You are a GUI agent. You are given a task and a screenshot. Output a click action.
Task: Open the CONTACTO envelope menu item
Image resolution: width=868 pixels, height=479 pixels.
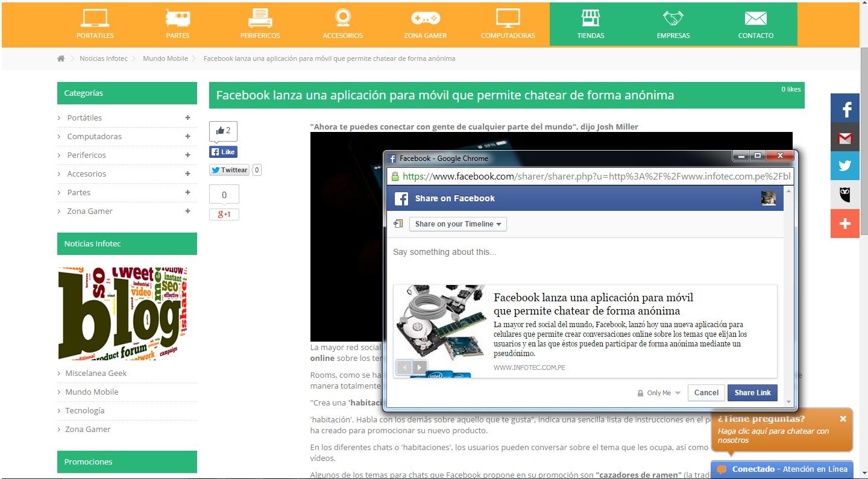[756, 24]
